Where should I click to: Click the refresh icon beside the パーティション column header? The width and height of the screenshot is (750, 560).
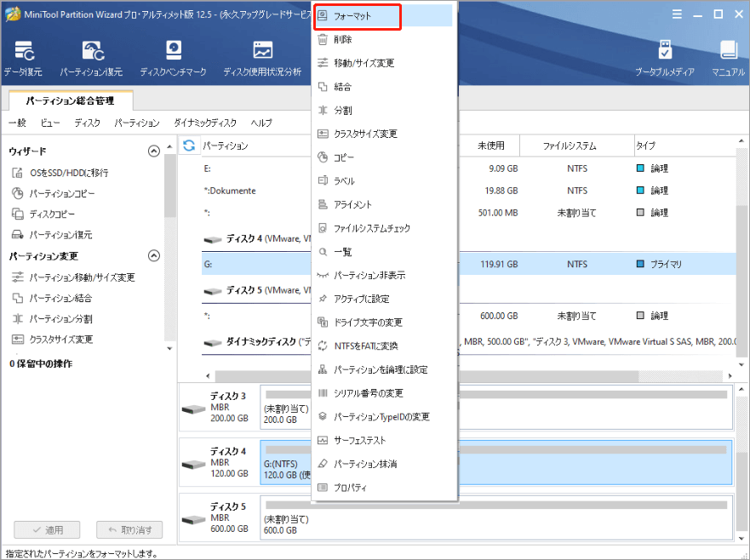(189, 146)
